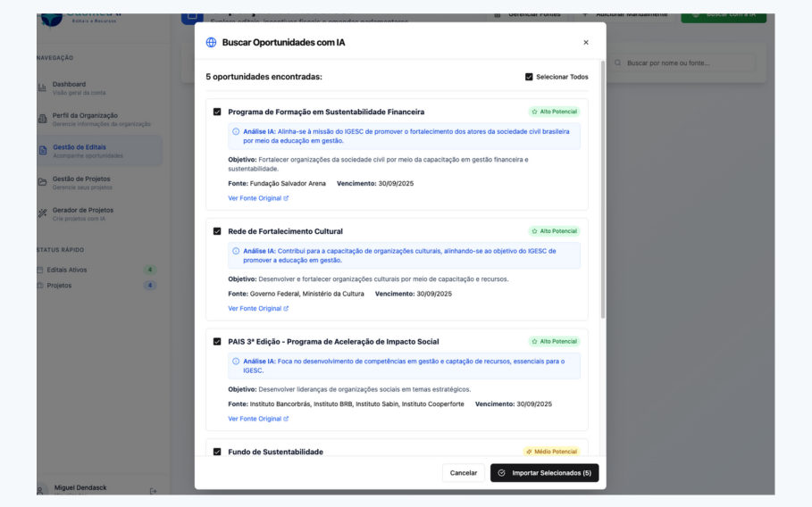Uncheck Programa de Formação em Sustentabilidade Financeira
This screenshot has height=507, width=812.
click(x=217, y=112)
